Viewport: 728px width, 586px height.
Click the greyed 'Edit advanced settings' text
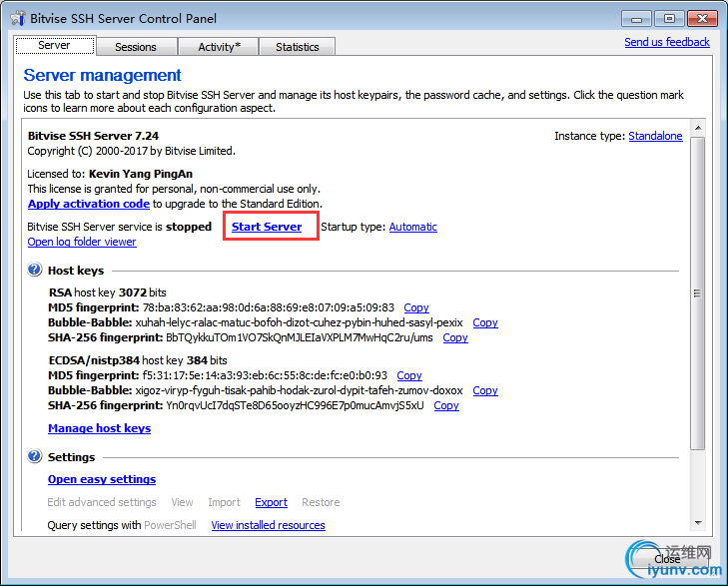point(102,502)
